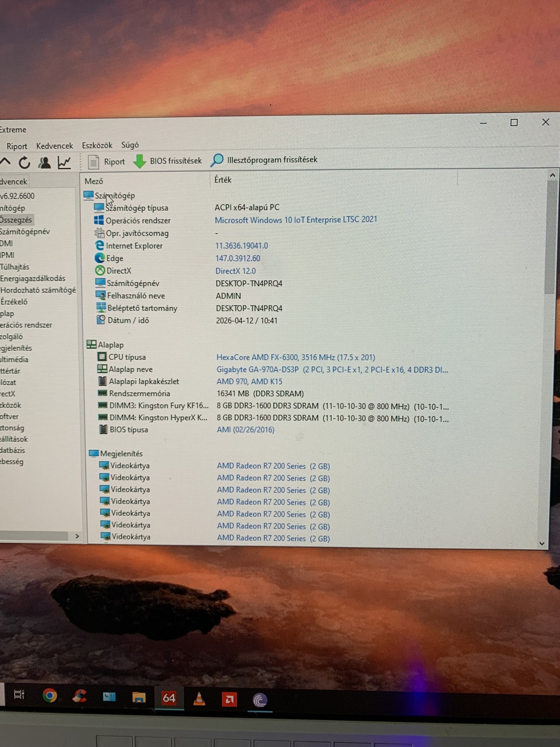This screenshot has width=560, height=747.
Task: Select the DirectX tree node
Action: pos(8,394)
